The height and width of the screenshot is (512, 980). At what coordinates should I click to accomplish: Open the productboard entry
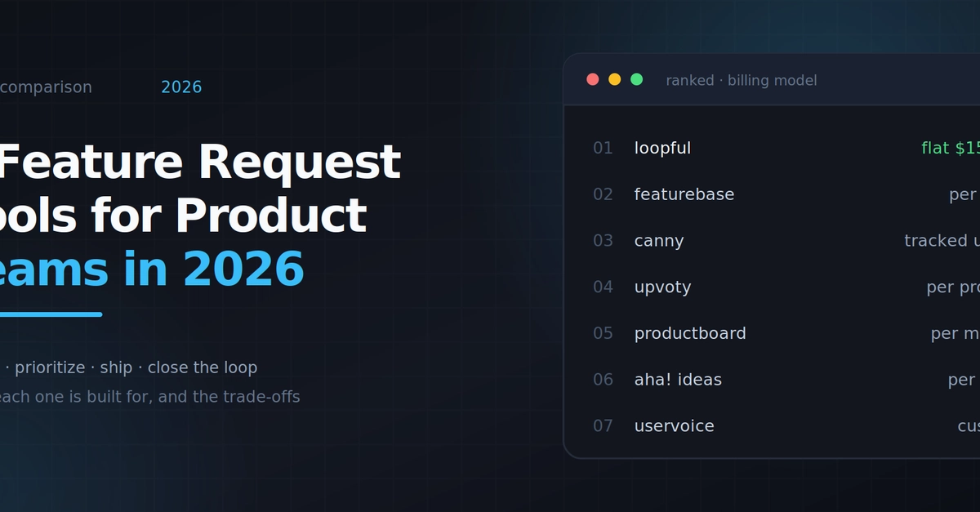pyautogui.click(x=690, y=333)
